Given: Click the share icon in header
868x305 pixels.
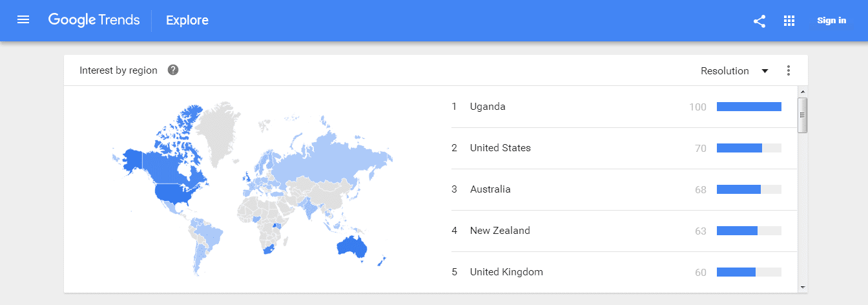Looking at the screenshot, I should click(x=759, y=21).
